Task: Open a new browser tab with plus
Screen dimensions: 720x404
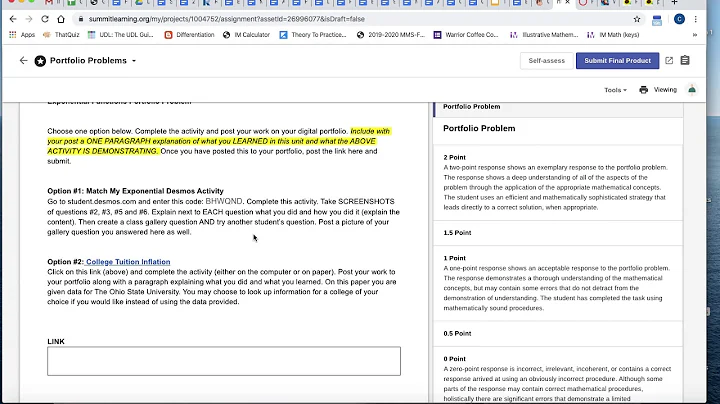Action: [x=674, y=2]
